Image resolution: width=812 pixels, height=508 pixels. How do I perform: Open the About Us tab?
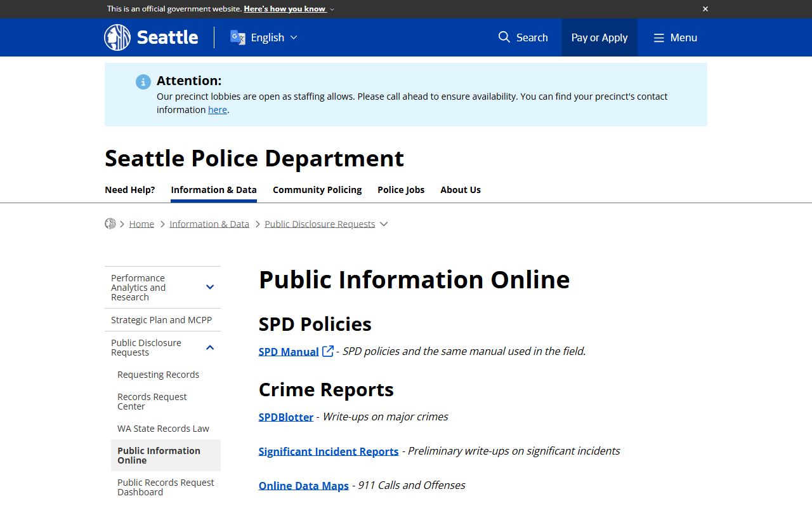click(461, 190)
